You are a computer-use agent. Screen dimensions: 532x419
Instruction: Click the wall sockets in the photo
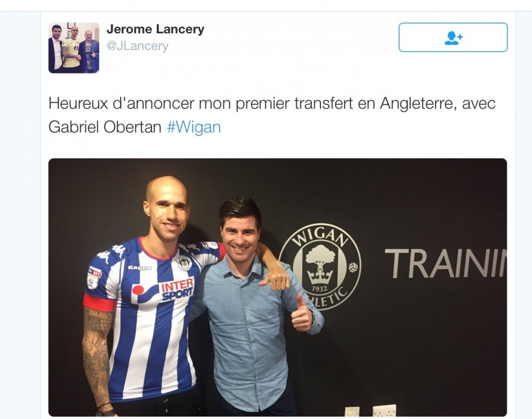(x=370, y=410)
